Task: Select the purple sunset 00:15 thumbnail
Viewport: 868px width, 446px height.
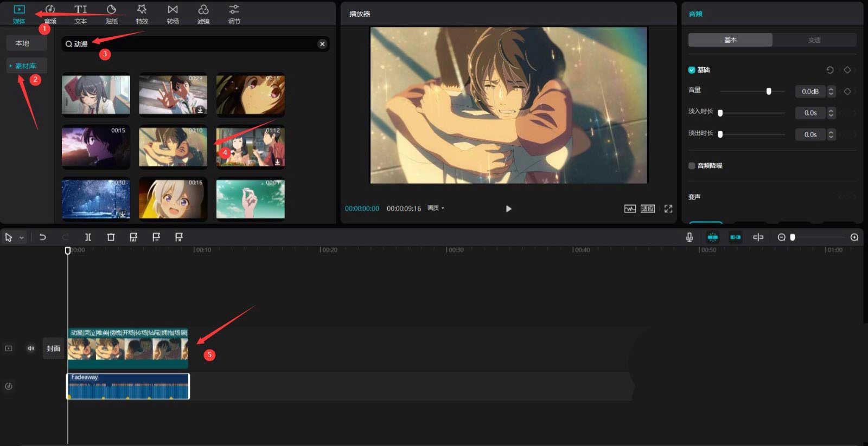Action: [96, 146]
